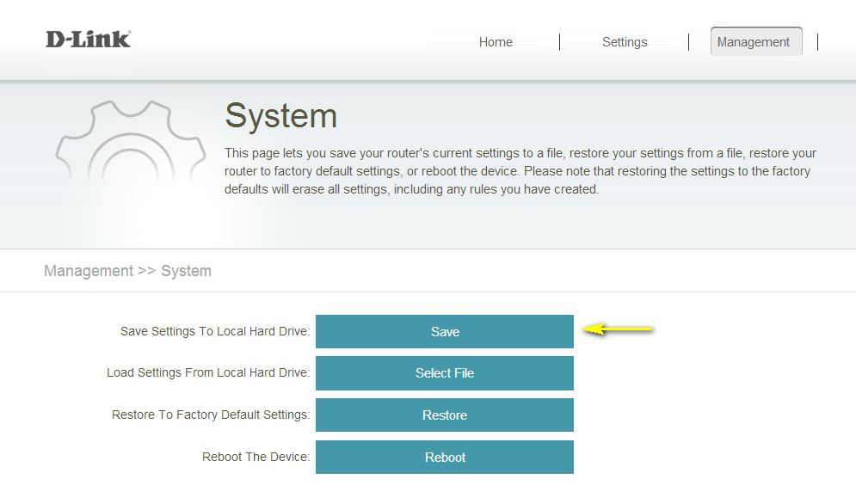Click the divider between Home and Settings

point(560,42)
